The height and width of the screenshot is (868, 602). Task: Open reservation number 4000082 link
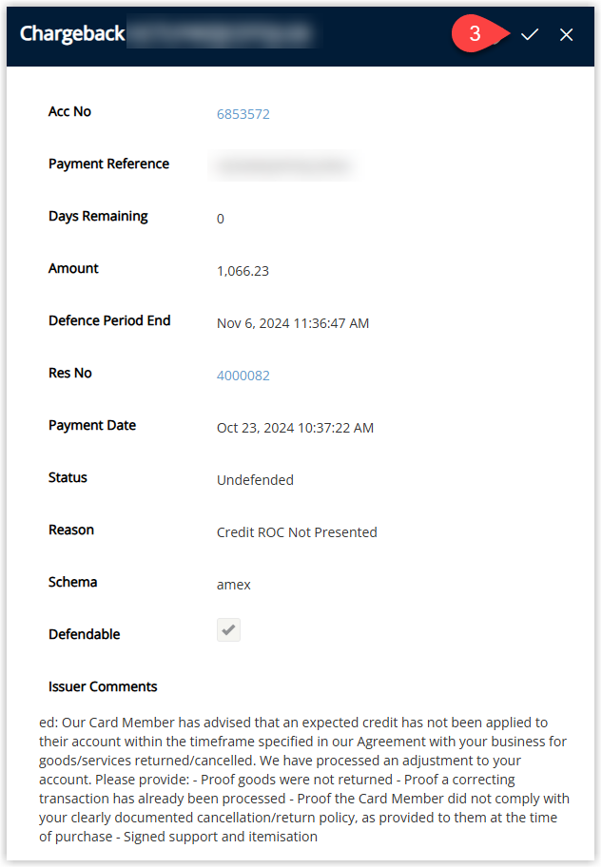[x=243, y=376]
